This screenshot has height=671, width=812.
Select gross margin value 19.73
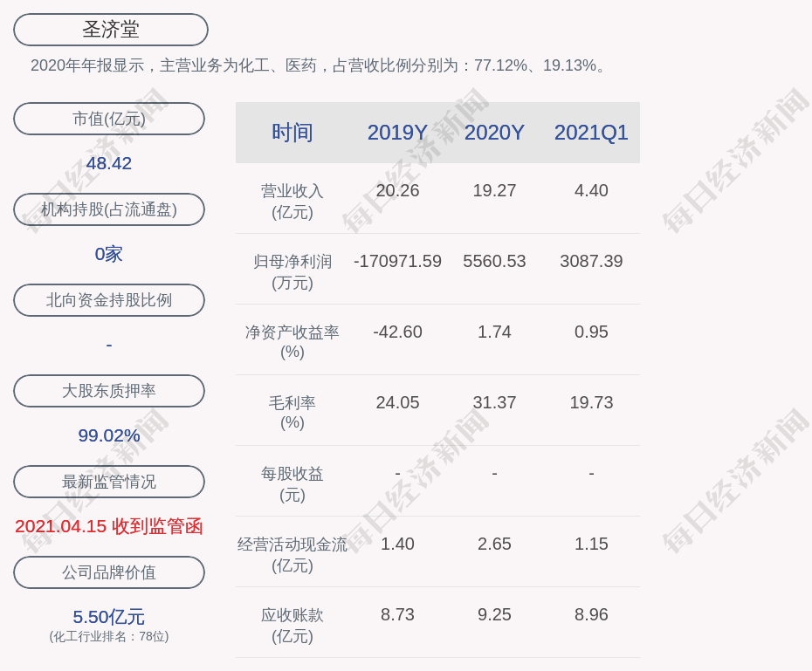pos(591,402)
